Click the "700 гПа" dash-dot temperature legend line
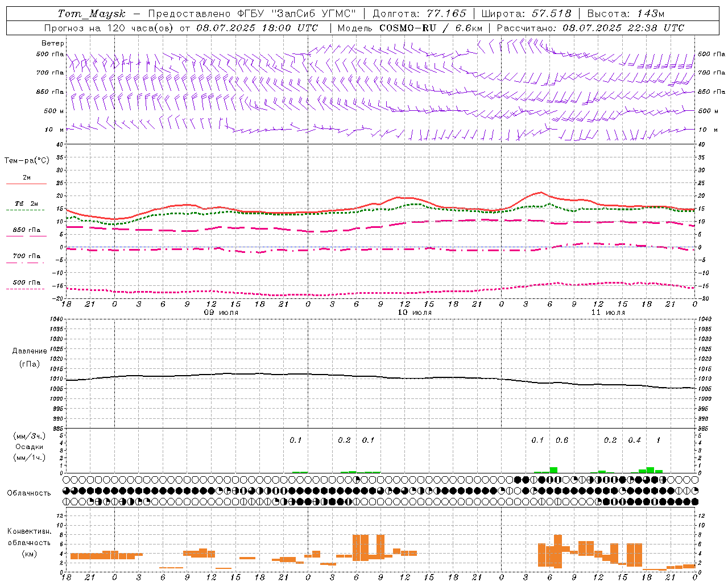The image size is (728, 582). (x=25, y=263)
